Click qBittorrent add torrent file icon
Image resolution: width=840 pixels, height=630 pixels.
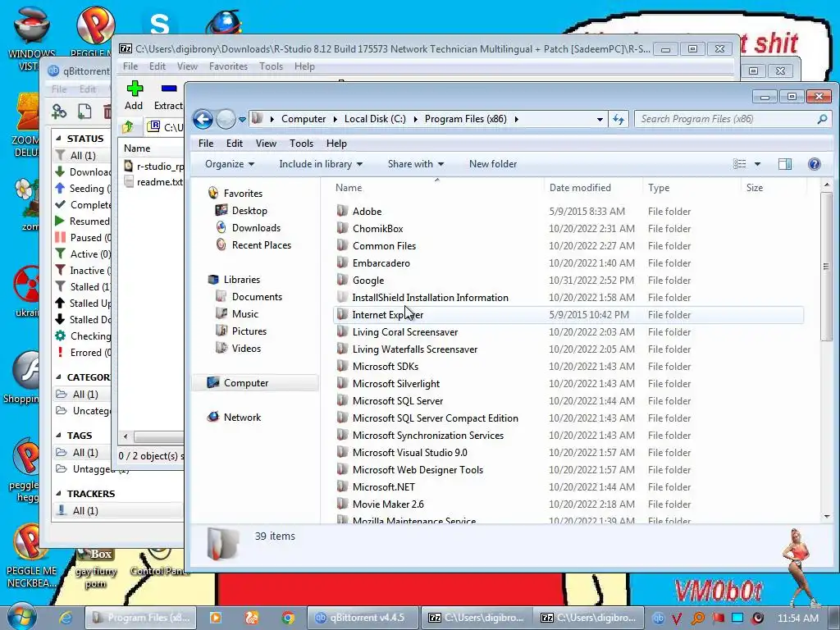84,112
